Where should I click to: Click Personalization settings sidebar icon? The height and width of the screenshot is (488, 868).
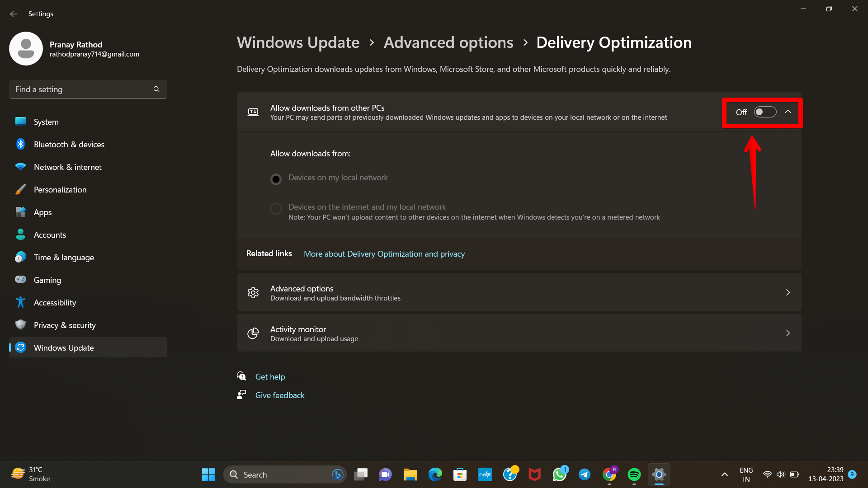(21, 189)
